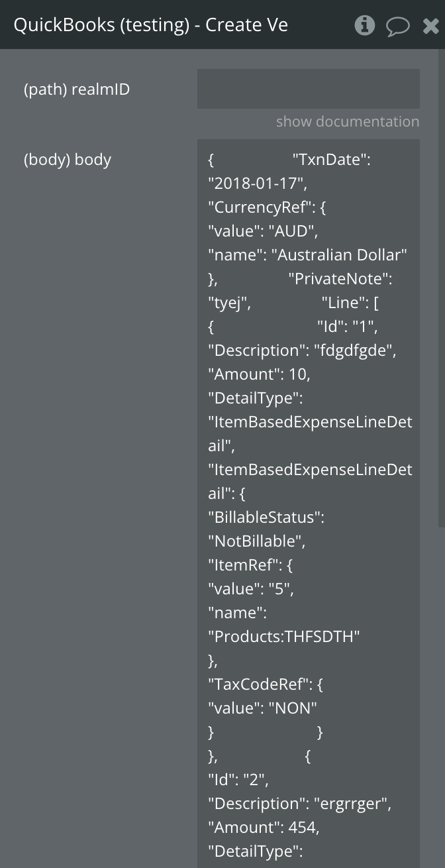Click the (body) body label

pyautogui.click(x=68, y=160)
